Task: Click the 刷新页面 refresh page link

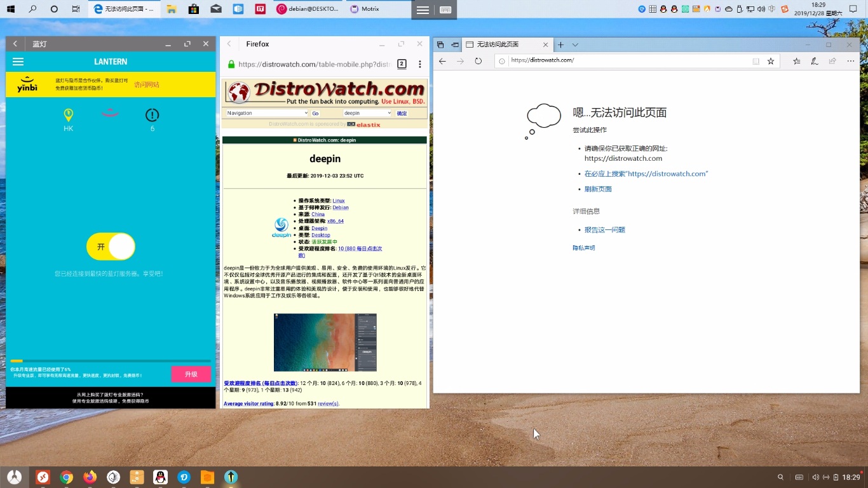Action: pyautogui.click(x=598, y=189)
